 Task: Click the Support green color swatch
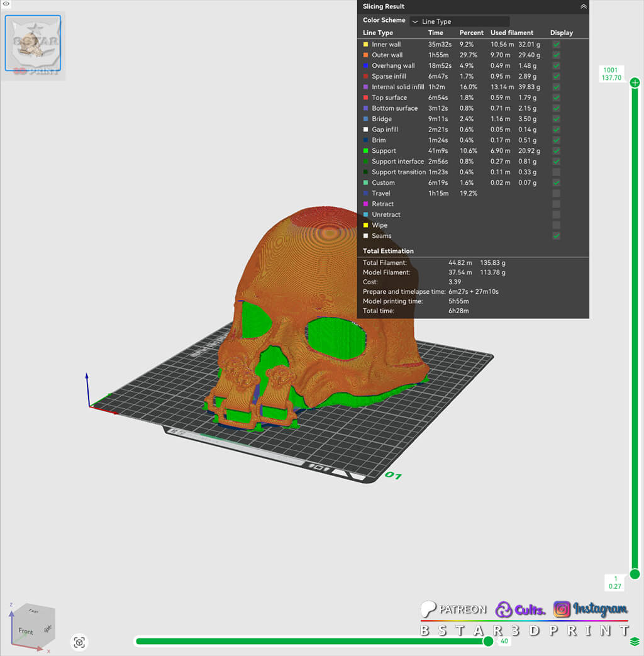coord(366,150)
